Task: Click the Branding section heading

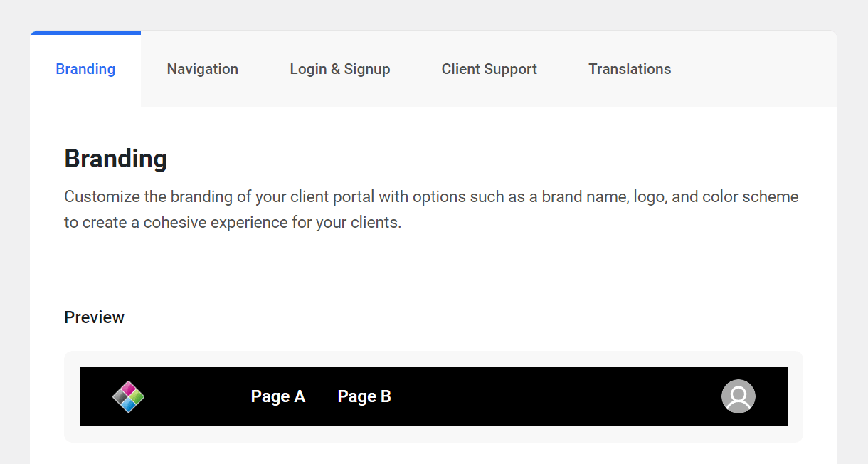Action: tap(116, 158)
